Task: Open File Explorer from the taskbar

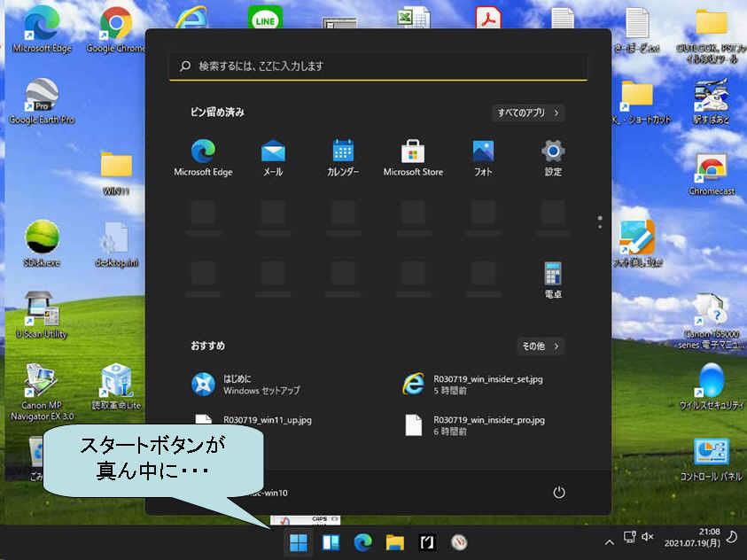Action: click(395, 542)
